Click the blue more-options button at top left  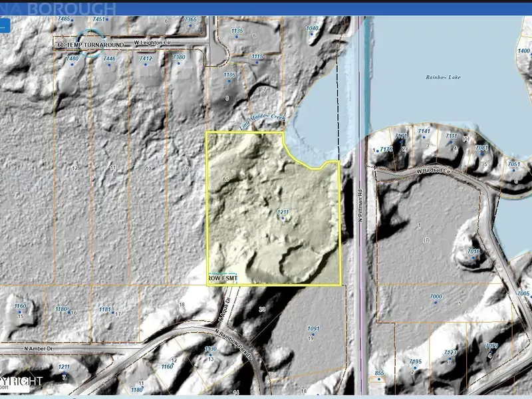pyautogui.click(x=5, y=26)
